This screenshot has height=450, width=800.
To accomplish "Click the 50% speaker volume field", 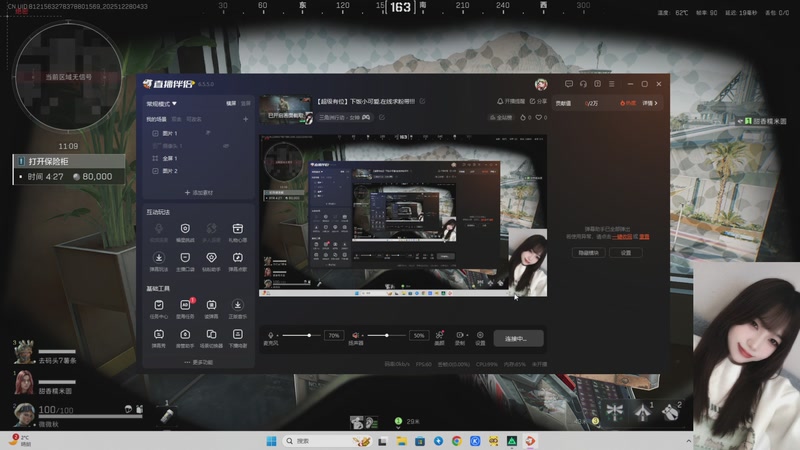I will 419,335.
